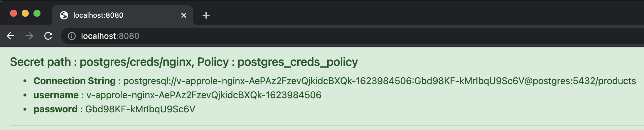Close the localhost:8080 tab
The image size is (644, 130).
184,15
